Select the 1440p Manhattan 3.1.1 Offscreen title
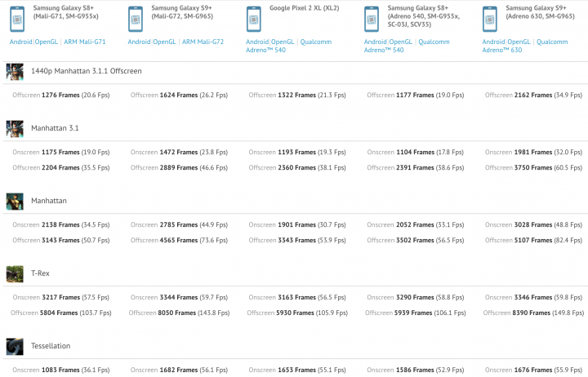Viewport: 588px width, 377px height. click(x=87, y=71)
